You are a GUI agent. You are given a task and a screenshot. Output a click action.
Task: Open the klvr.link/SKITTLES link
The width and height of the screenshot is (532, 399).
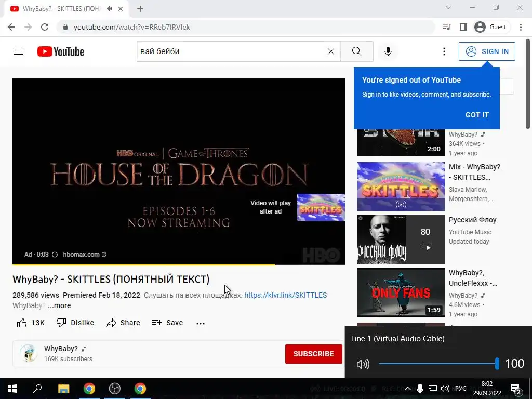point(286,295)
